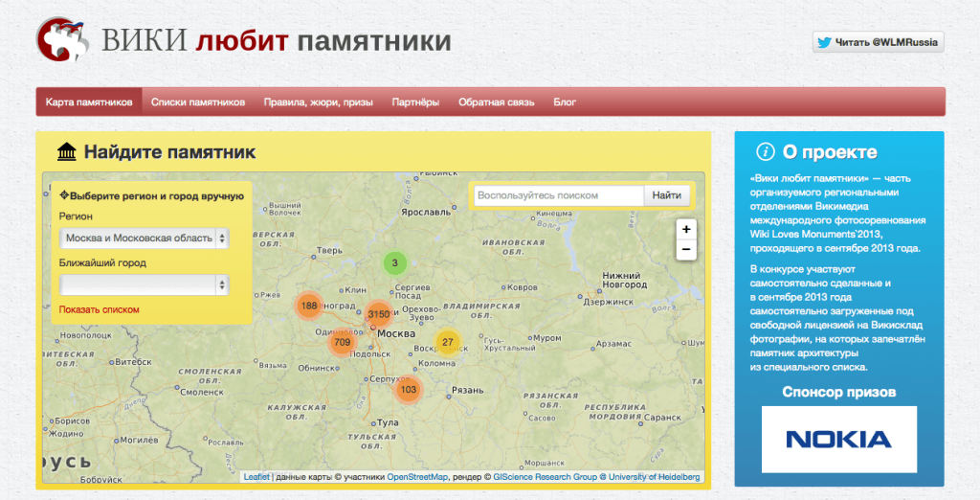Viewport: 980px width, 500px height.
Task: Select the green cluster marker labeled 3
Action: click(394, 262)
